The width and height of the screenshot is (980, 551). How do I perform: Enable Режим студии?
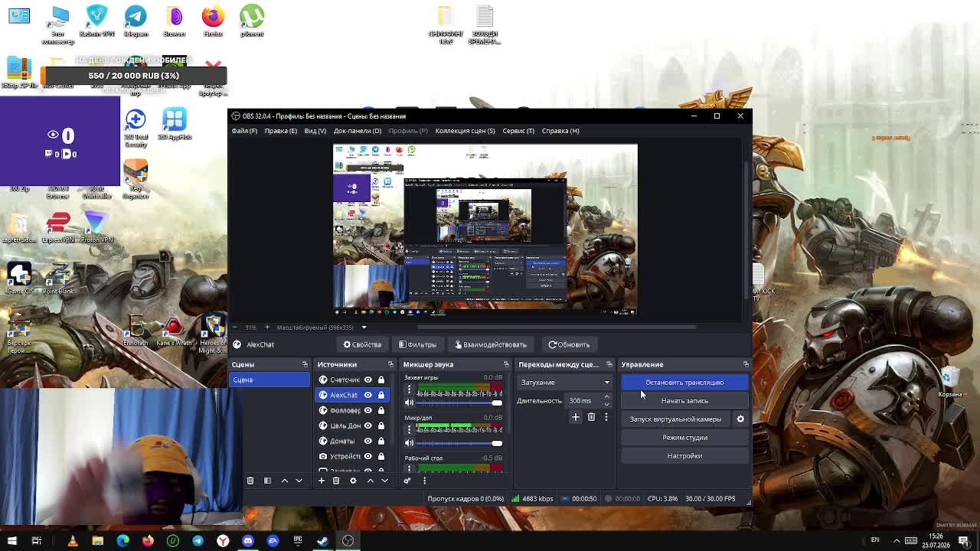point(684,438)
